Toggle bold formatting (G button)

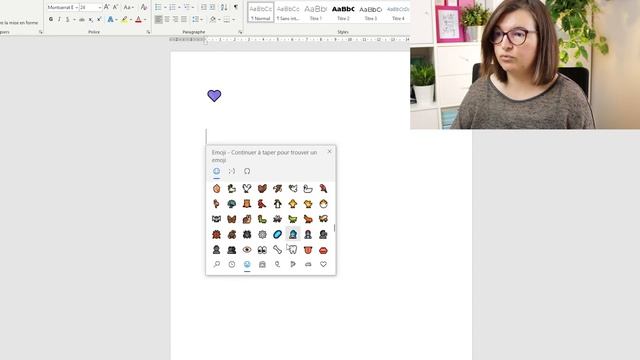coord(51,19)
